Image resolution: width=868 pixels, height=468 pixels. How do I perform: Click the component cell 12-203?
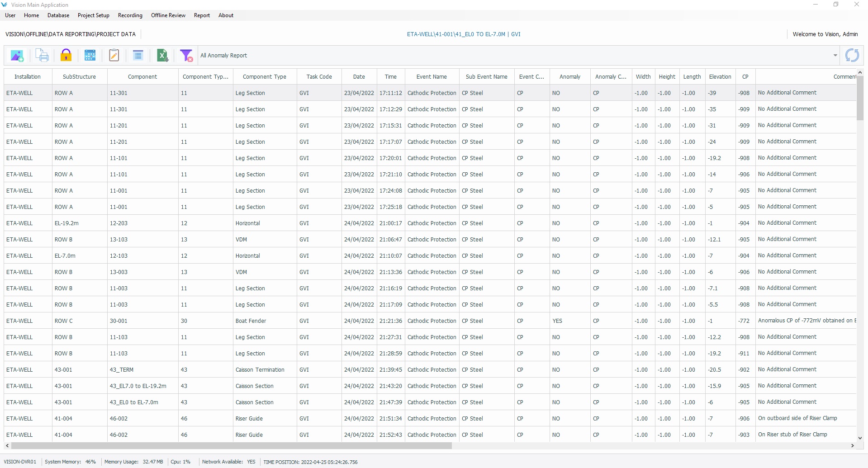click(x=142, y=223)
